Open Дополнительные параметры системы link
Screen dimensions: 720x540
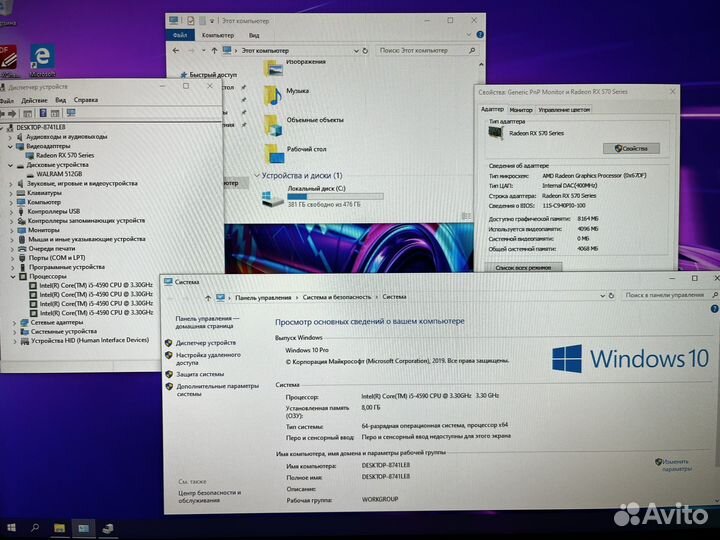[x=218, y=390]
